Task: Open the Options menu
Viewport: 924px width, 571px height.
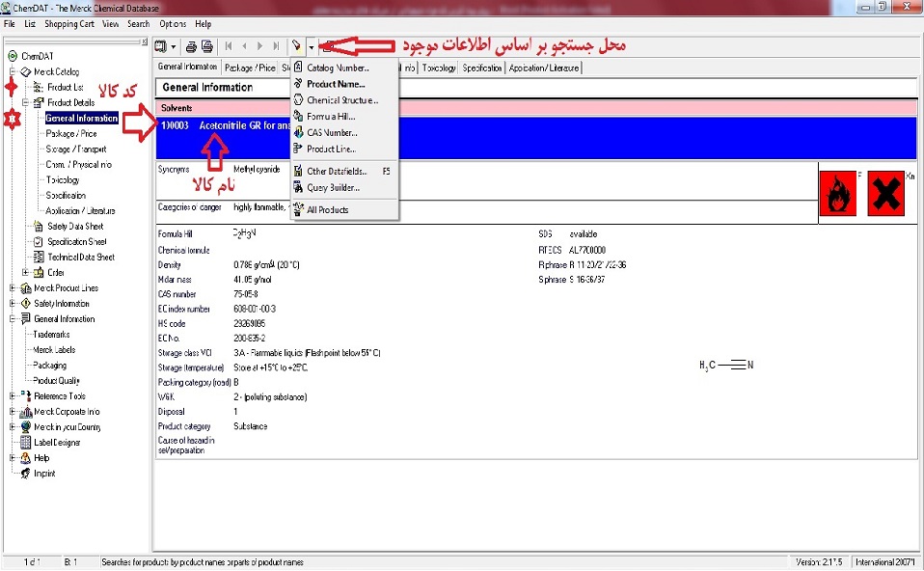Action: click(173, 24)
